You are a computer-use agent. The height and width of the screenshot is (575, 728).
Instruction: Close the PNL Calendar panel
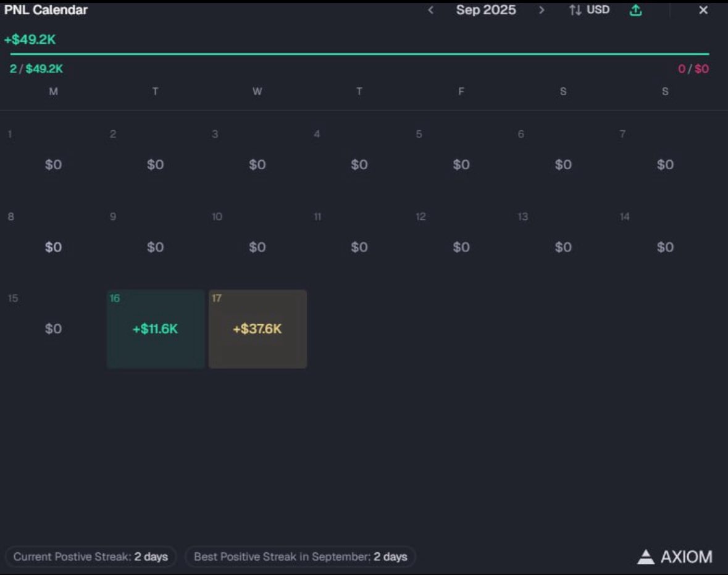(x=703, y=10)
